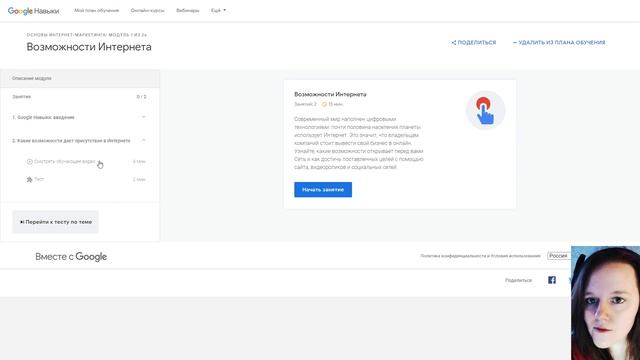Viewport: 640px width, 360px height.
Task: Open Вебинары in the top menu
Action: point(188,11)
